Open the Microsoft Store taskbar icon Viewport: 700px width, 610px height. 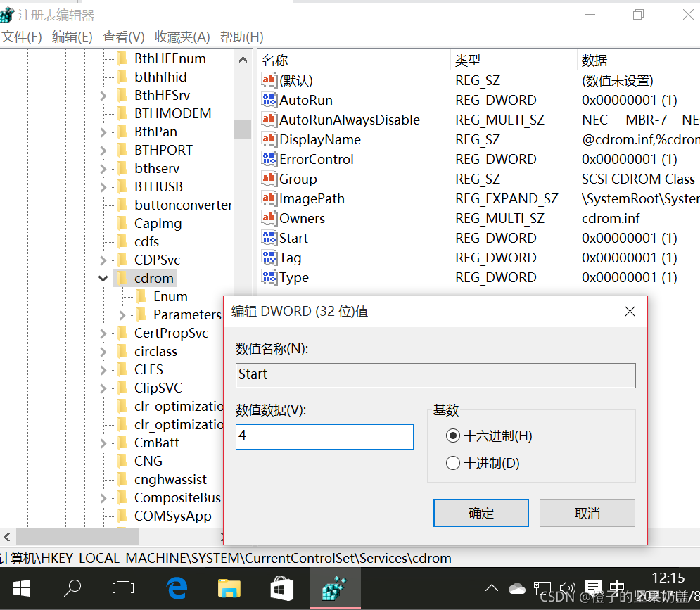(281, 588)
